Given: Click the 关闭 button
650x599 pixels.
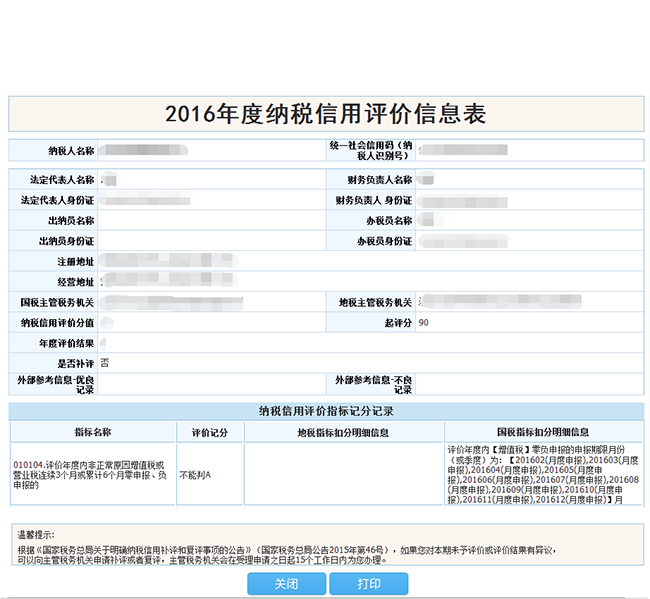Looking at the screenshot, I should (286, 584).
